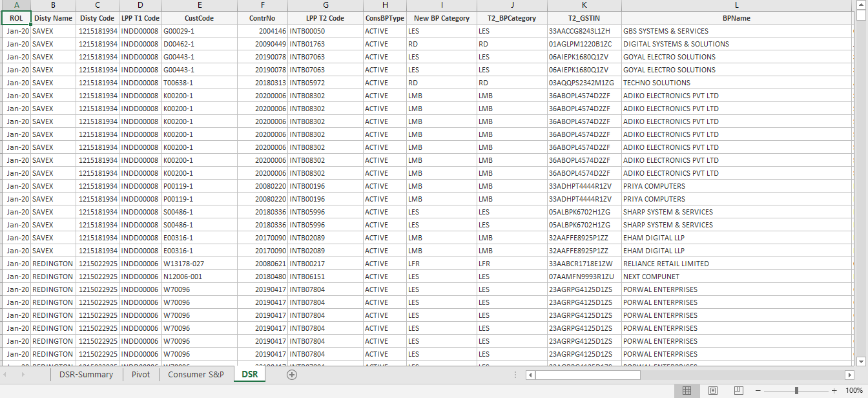Click the 100% zoom level button
Viewport: 868px width, 398px height.
point(854,391)
